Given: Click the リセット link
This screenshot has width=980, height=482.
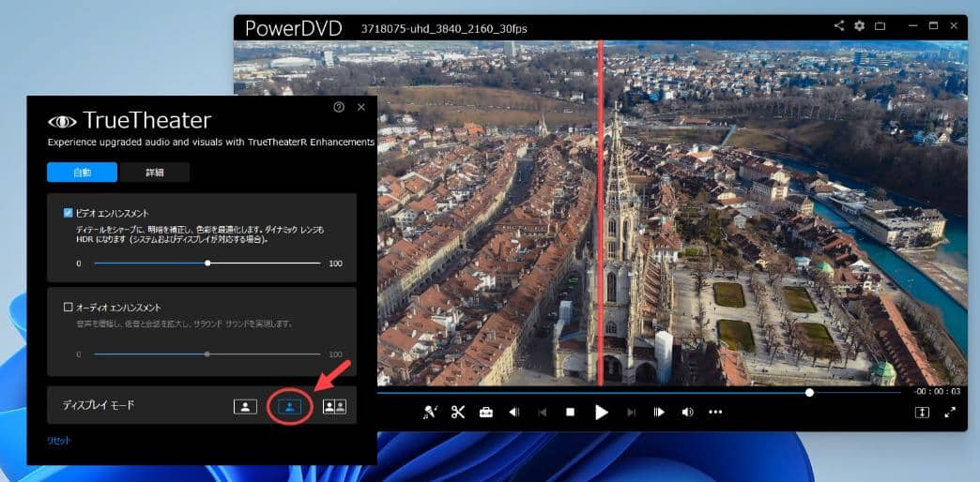Looking at the screenshot, I should pos(59,440).
